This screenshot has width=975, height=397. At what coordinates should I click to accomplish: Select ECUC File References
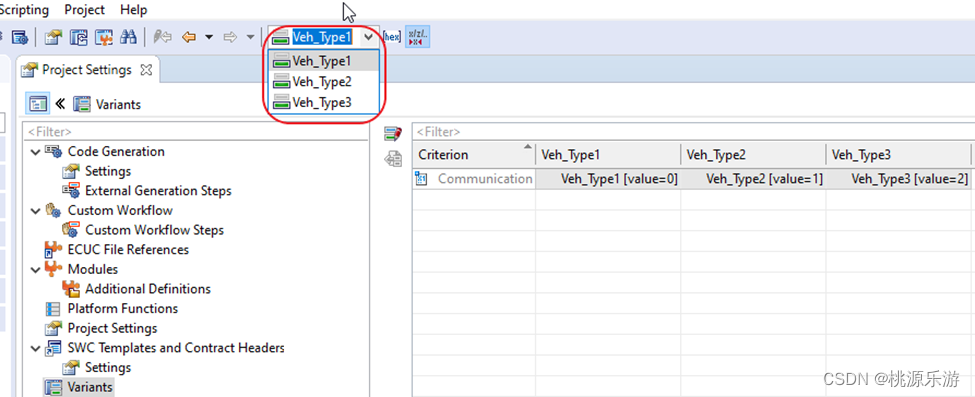(x=128, y=250)
